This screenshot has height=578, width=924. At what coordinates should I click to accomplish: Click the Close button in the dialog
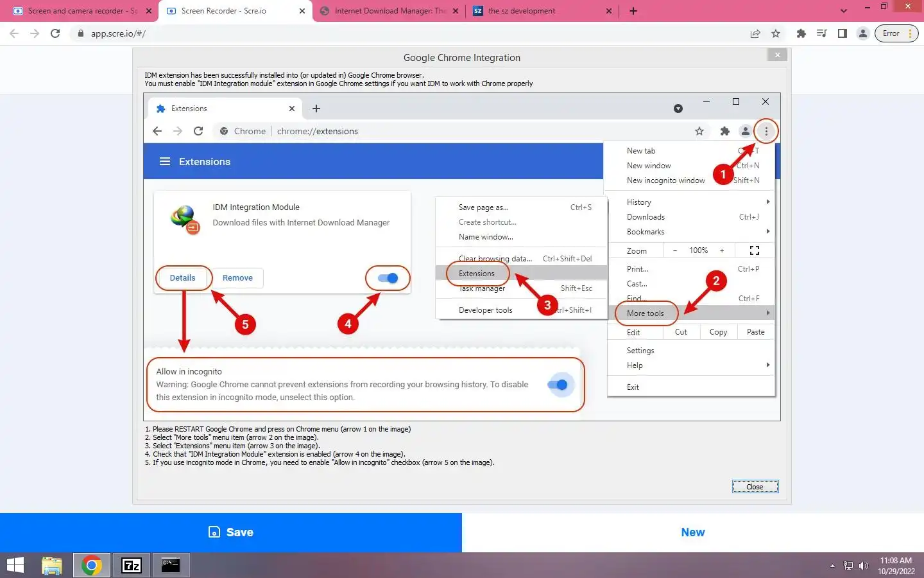(x=755, y=487)
